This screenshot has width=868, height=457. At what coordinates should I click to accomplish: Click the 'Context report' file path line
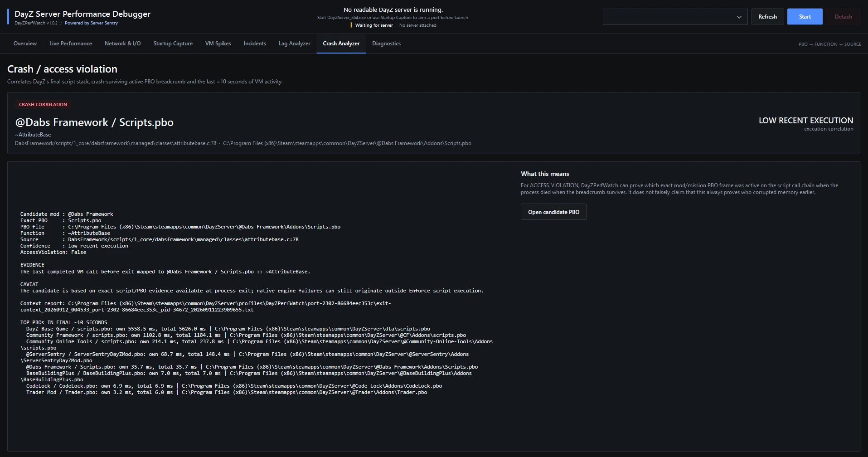coord(205,307)
